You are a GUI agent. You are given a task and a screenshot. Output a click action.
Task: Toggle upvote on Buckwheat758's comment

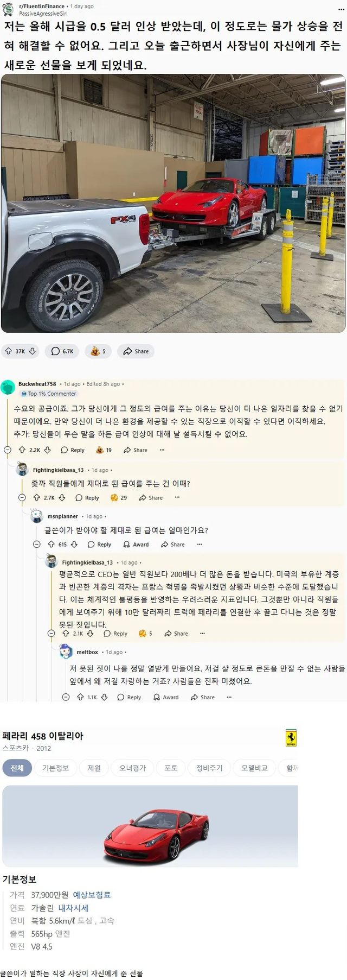[x=22, y=450]
